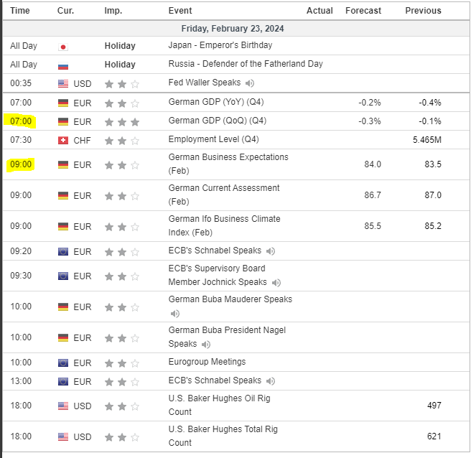The height and width of the screenshot is (458, 476).
Task: Open Eurogroup Meetings event link
Action: (x=207, y=362)
